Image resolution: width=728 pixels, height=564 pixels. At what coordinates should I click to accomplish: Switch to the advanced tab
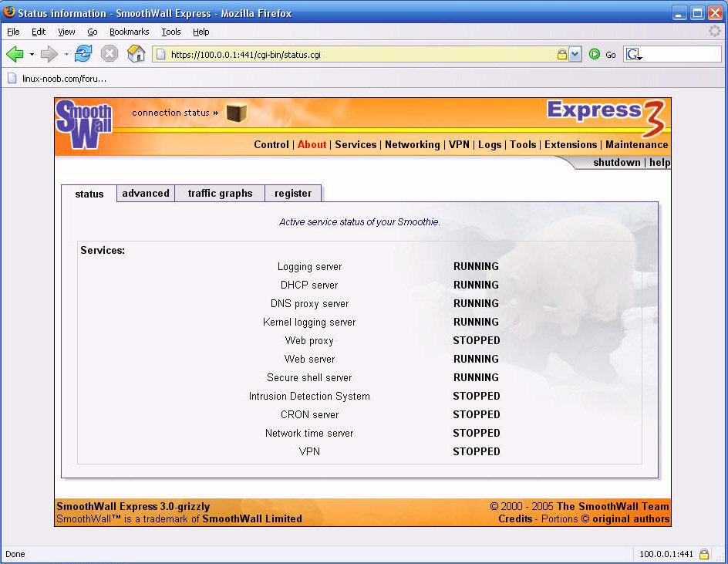[145, 193]
